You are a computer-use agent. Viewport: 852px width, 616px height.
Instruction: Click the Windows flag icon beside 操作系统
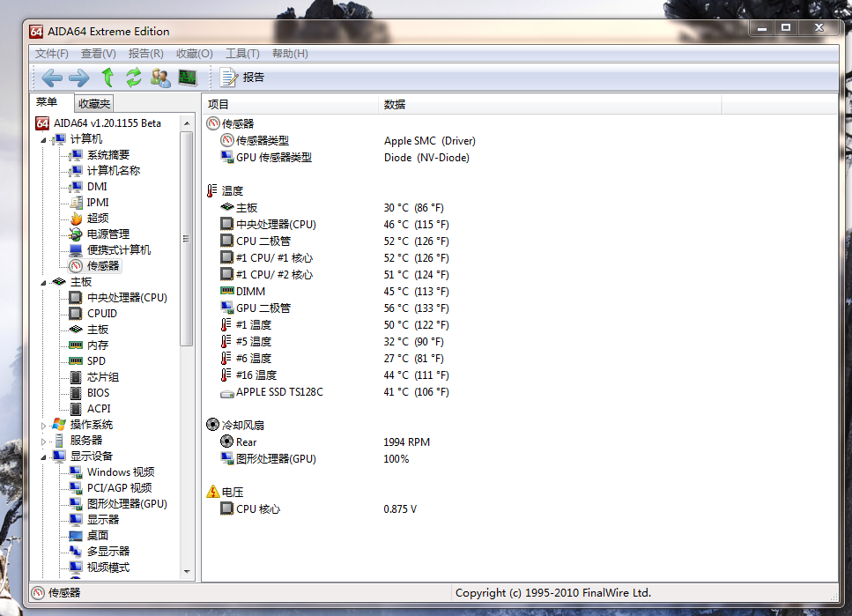(59, 425)
